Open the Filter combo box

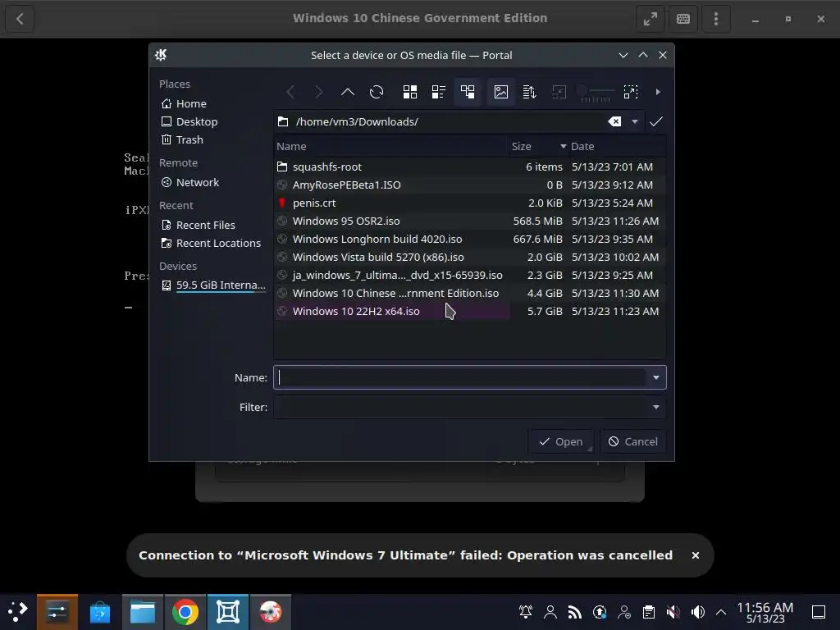click(x=470, y=407)
